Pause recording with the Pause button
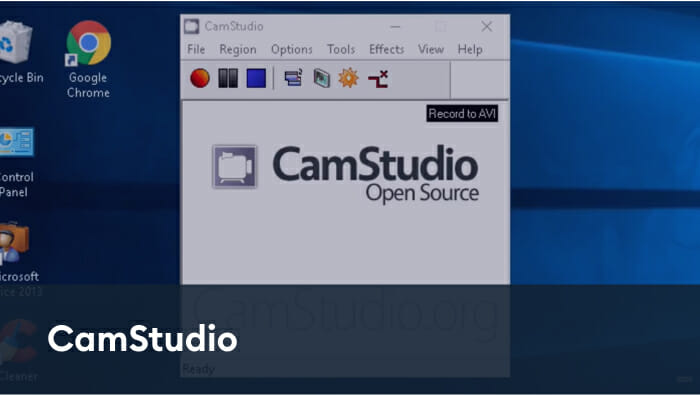Viewport: 700px width, 395px height. coord(228,78)
